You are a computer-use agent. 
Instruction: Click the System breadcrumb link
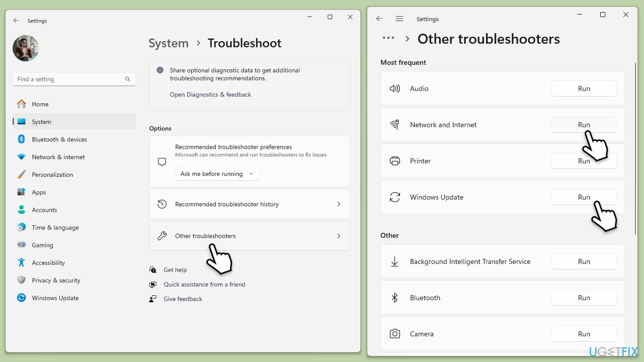(169, 43)
